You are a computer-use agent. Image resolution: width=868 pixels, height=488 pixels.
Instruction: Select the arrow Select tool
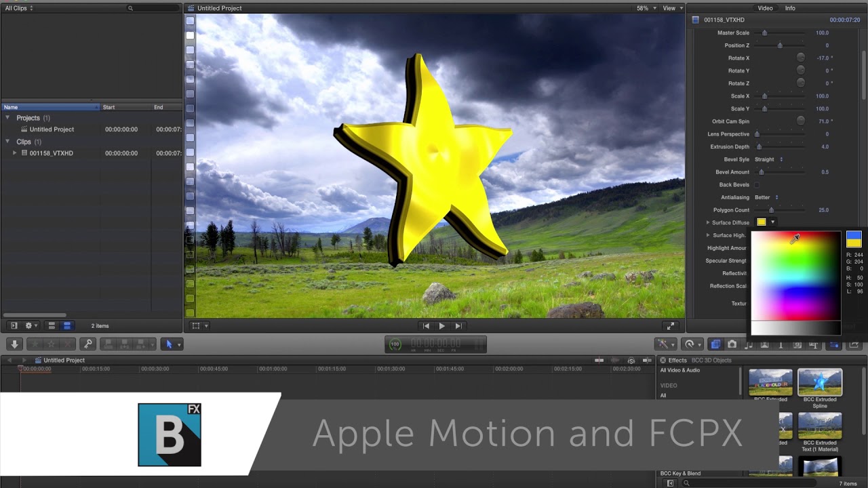(170, 344)
